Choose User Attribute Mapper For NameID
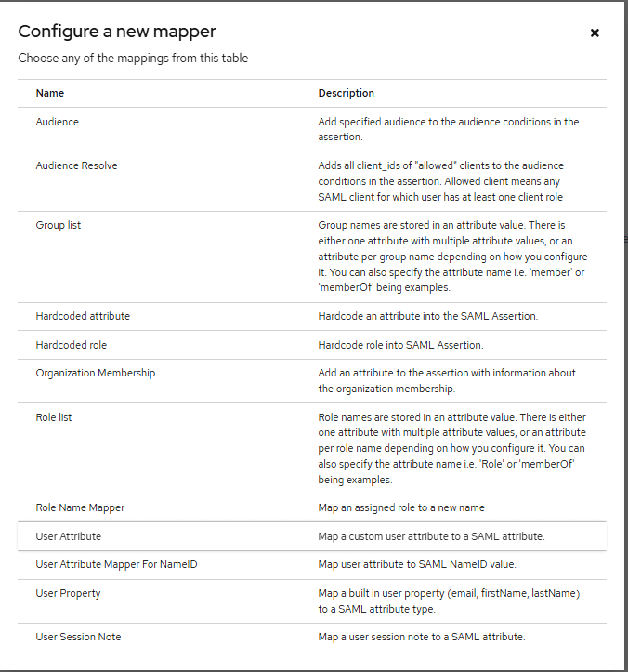Image resolution: width=628 pixels, height=672 pixels. 116,564
